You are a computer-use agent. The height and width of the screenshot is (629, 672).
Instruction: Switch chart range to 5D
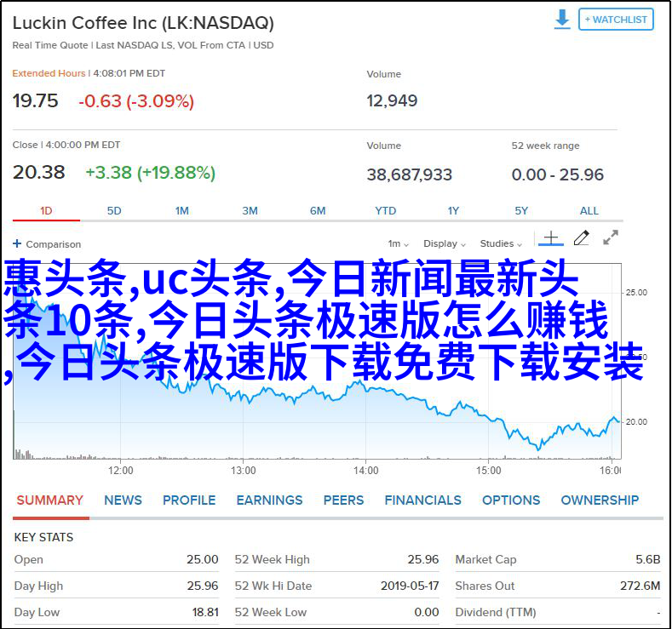point(114,211)
